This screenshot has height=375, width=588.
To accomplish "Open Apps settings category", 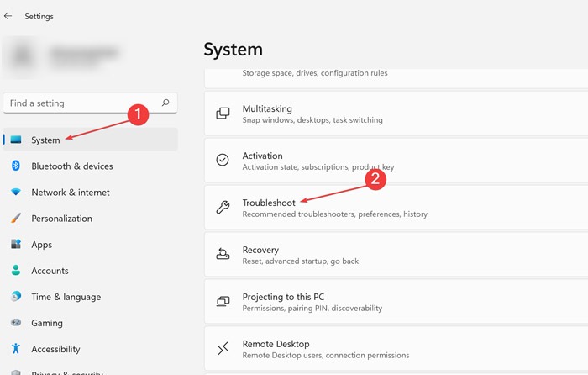I will point(42,245).
